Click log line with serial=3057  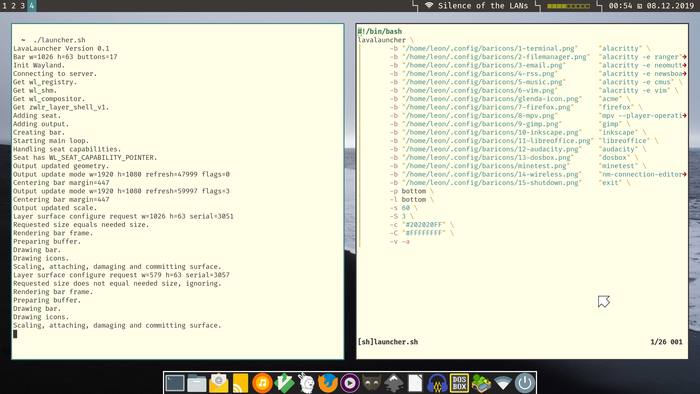pyautogui.click(x=121, y=275)
